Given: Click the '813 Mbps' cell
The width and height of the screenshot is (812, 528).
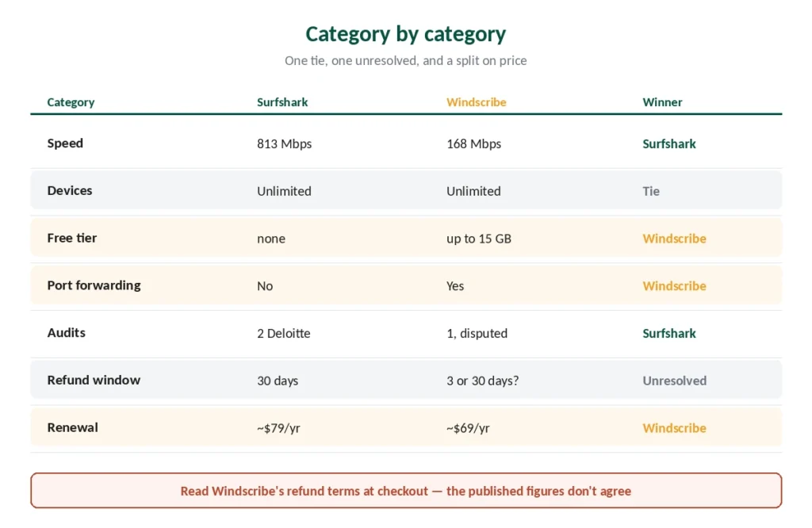Looking at the screenshot, I should [x=285, y=144].
